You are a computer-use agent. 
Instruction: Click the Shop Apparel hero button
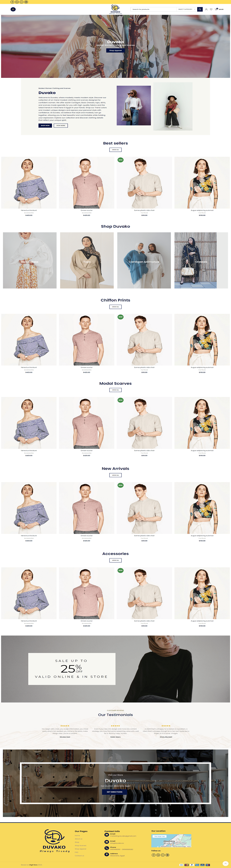pos(115,50)
